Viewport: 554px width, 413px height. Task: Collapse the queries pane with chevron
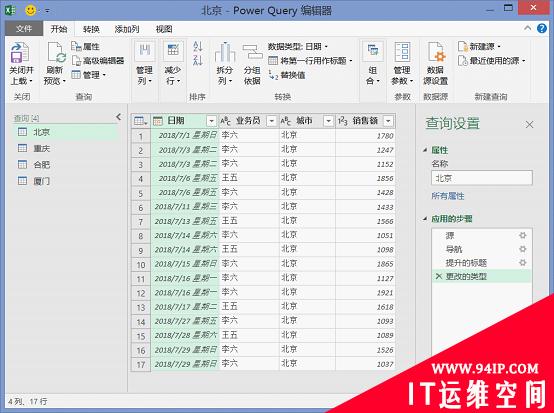click(118, 117)
